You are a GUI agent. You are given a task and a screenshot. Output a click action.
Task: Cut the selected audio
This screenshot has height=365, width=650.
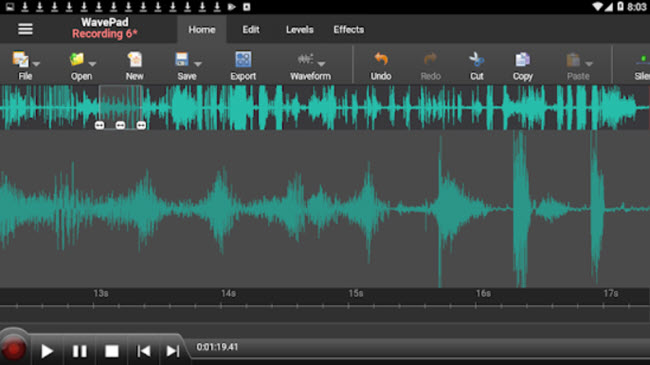[x=476, y=66]
